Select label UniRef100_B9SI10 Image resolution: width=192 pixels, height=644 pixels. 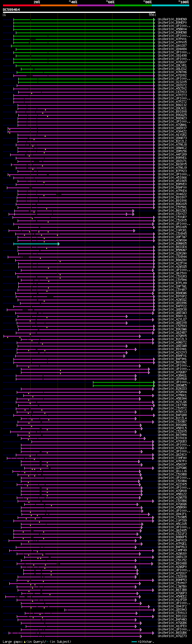(x=172, y=616)
